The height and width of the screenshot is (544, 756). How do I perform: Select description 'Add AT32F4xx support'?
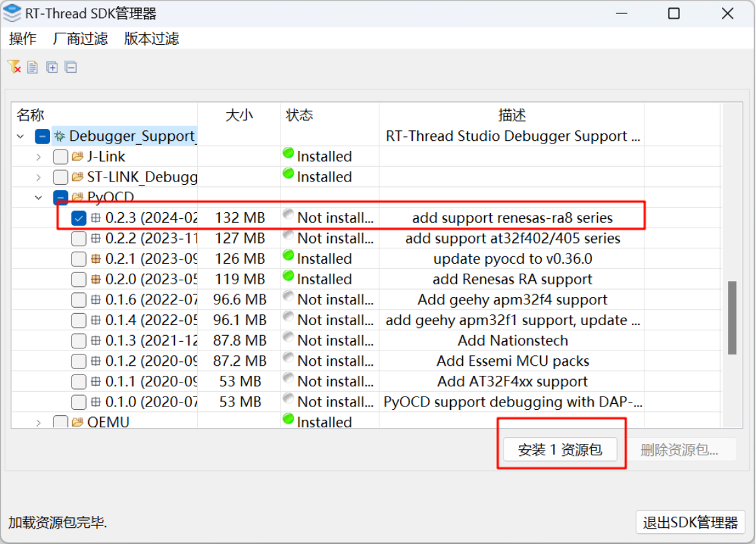[x=512, y=381]
